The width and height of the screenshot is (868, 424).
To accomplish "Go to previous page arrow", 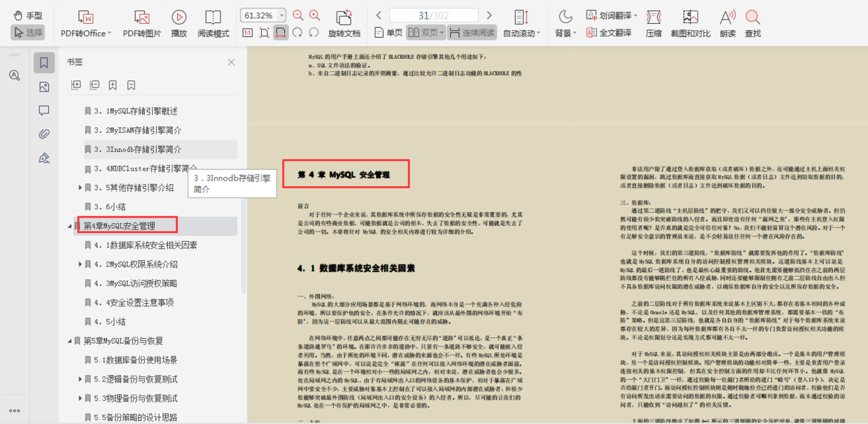I will pos(379,15).
